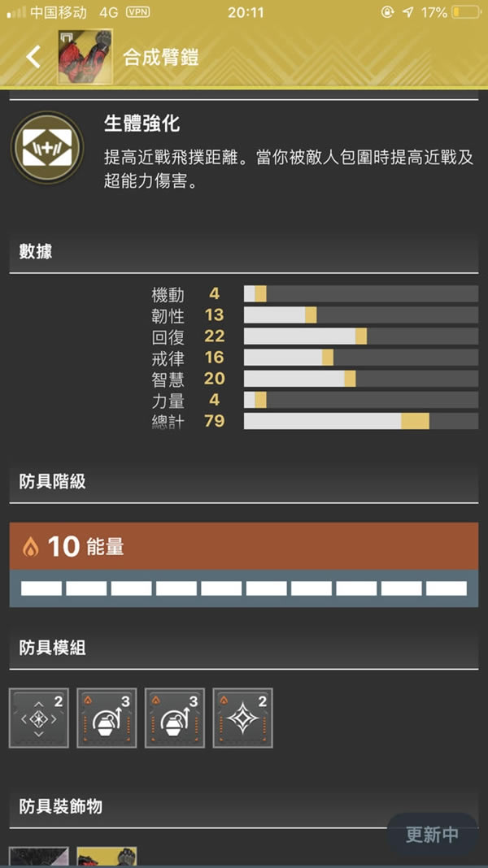Tap the 更新中 refresh button
Screen dimensions: 488x868
tap(432, 834)
